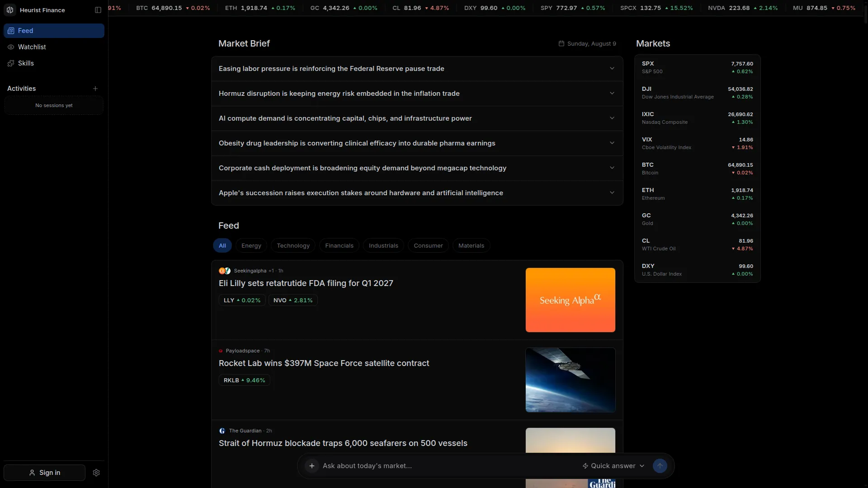Click the No sessions yet placeholder
This screenshot has height=488, width=868.
54,105
